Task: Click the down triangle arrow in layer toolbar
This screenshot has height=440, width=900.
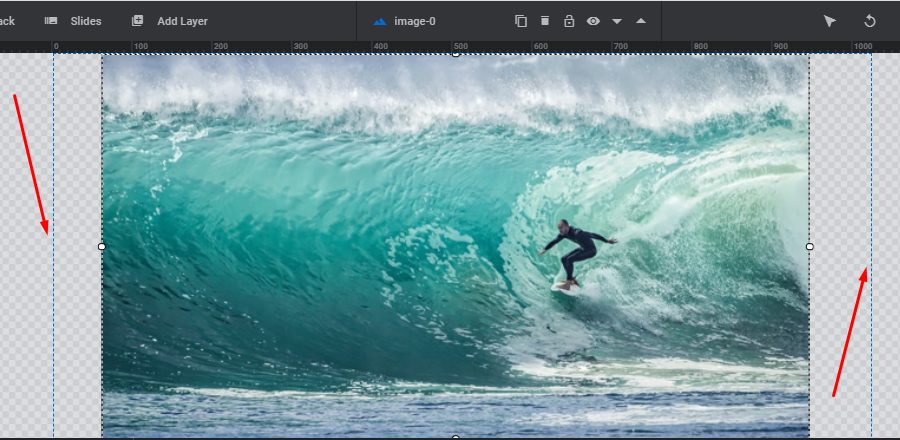Action: point(617,21)
